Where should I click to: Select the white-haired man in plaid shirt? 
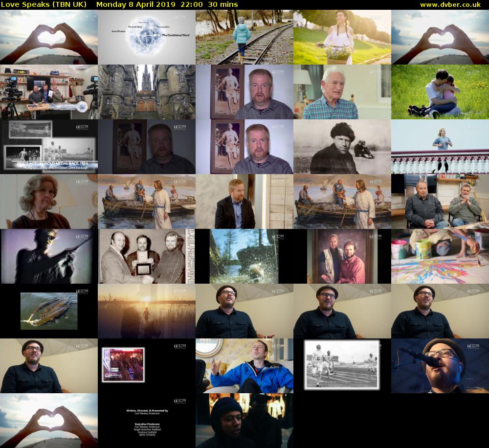click(x=342, y=92)
